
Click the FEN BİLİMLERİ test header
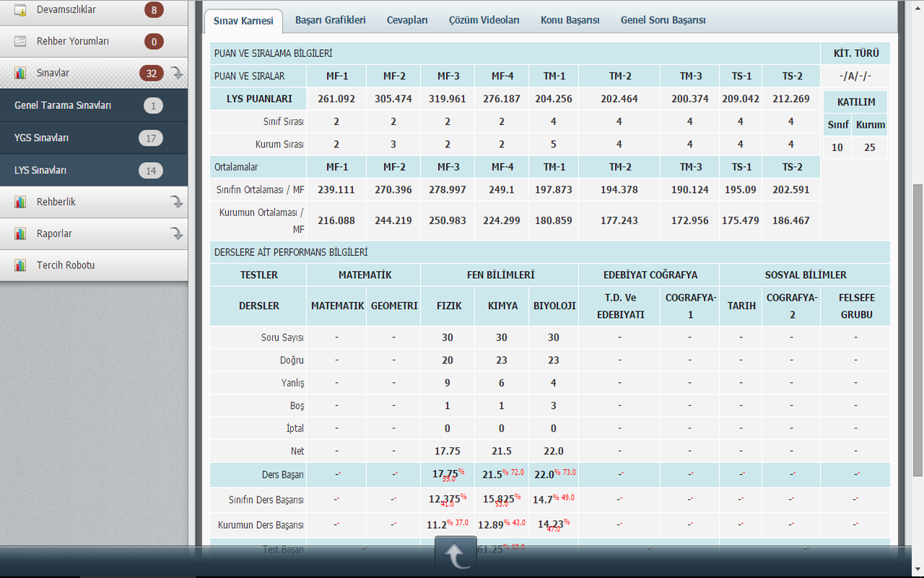pyautogui.click(x=500, y=275)
